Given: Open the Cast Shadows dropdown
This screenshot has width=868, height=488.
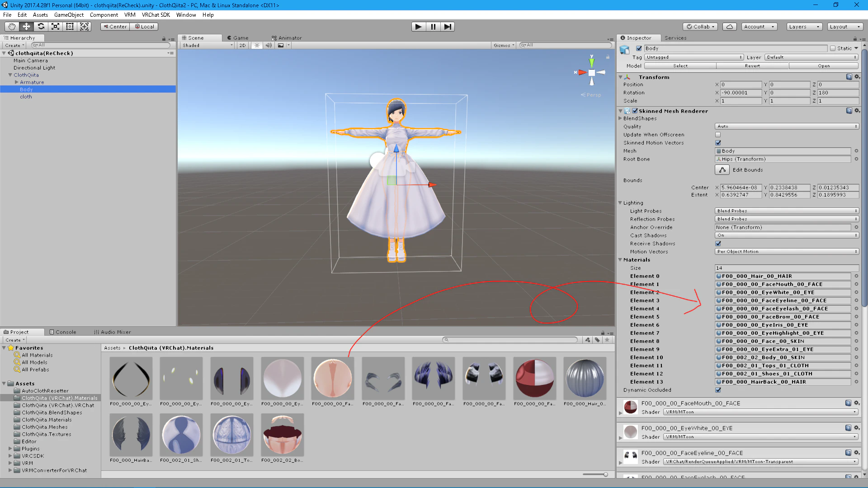Looking at the screenshot, I should (787, 235).
